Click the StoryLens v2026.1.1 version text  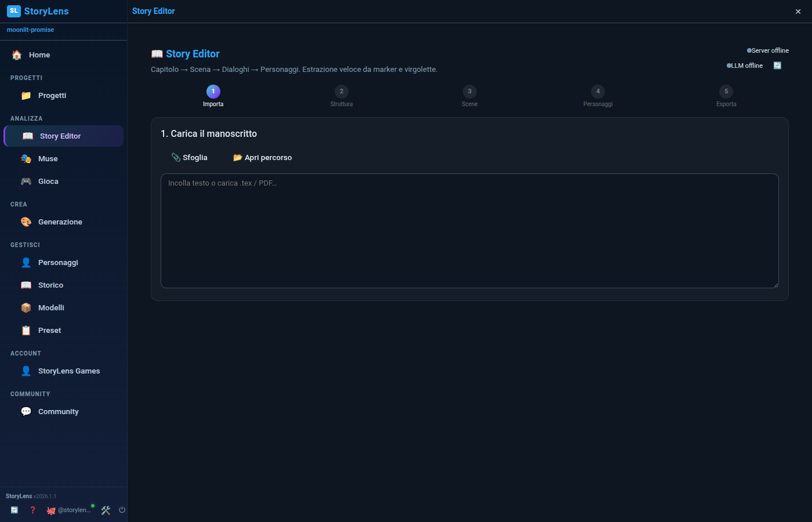point(31,496)
